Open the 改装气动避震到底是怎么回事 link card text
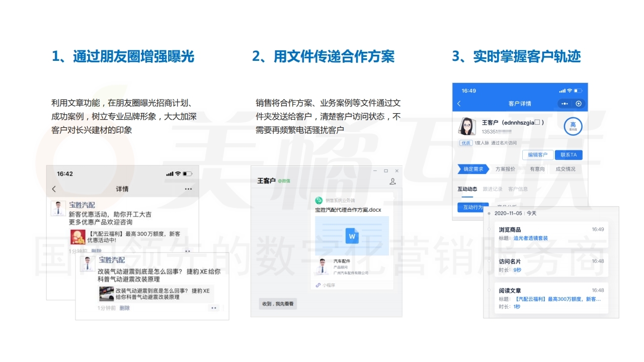Image resolution: width=644 pixels, height=362 pixels. (163, 294)
